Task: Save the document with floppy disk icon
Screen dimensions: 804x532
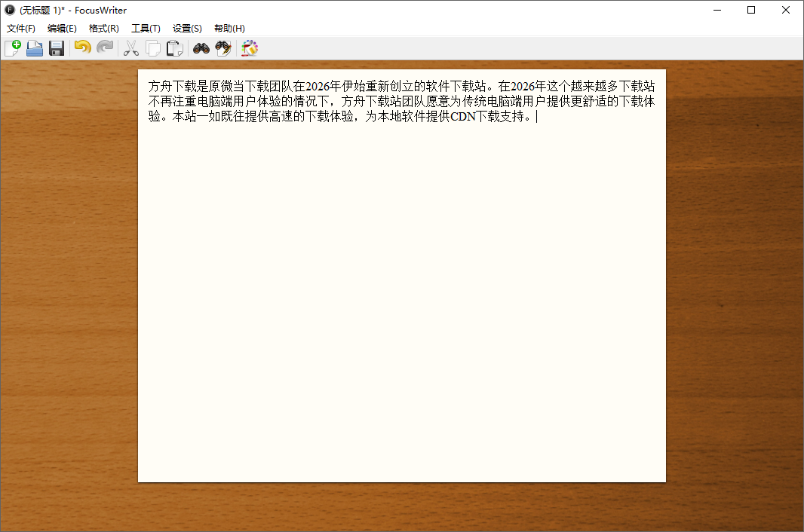Action: click(57, 48)
